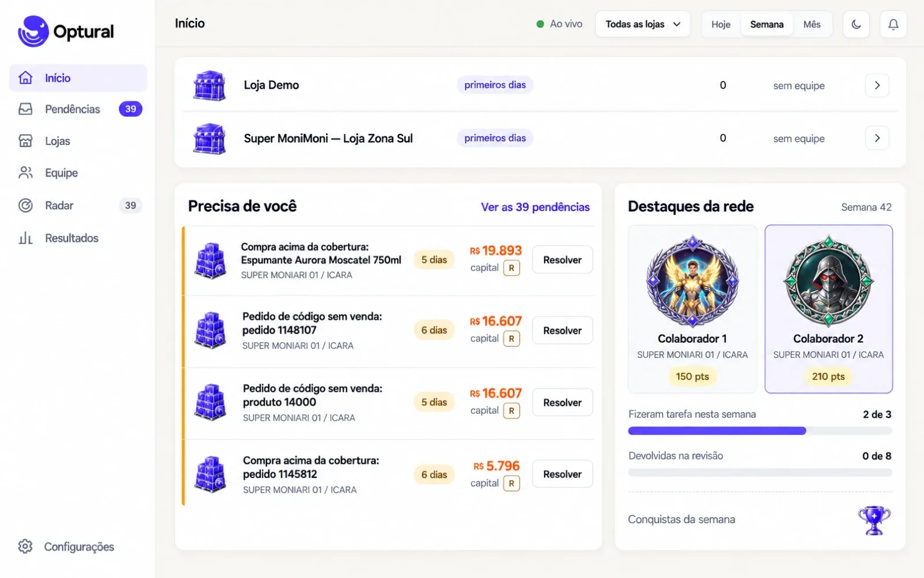Click the Semana 42 label
The image size is (924, 578).
[x=866, y=207]
